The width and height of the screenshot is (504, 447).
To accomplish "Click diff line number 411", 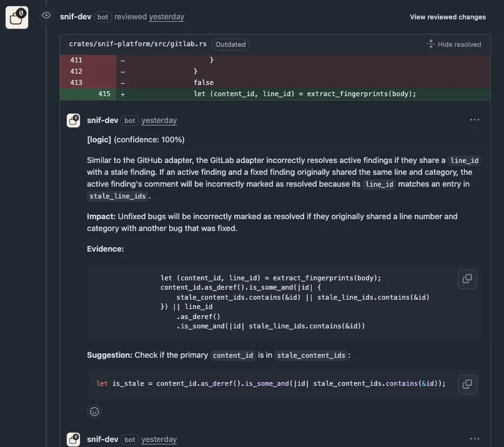I will point(76,60).
